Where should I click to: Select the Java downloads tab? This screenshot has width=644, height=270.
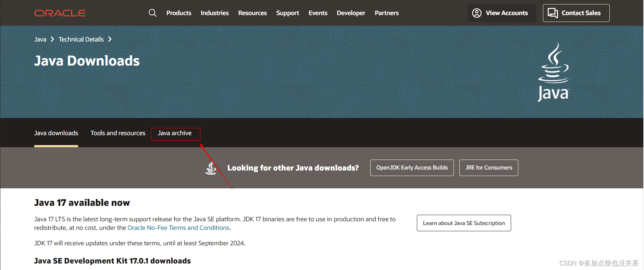pos(56,133)
